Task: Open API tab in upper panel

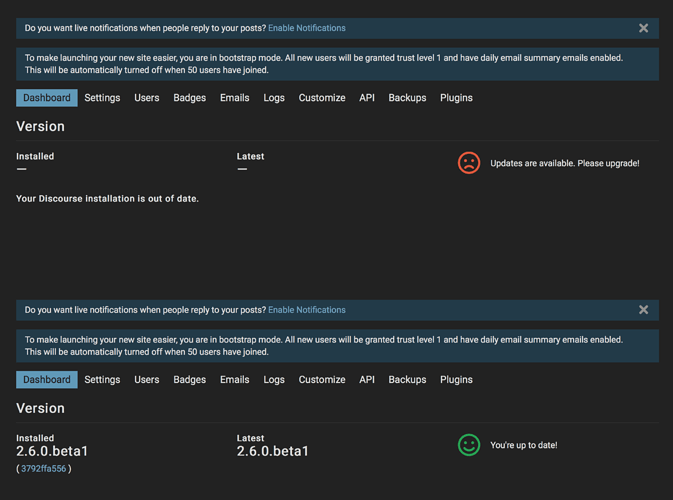Action: tap(367, 98)
